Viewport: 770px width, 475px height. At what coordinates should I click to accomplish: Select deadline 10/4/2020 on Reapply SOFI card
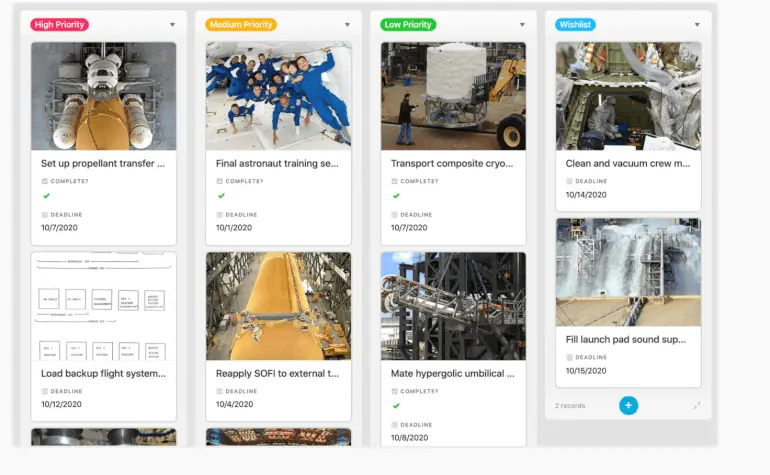pyautogui.click(x=234, y=404)
